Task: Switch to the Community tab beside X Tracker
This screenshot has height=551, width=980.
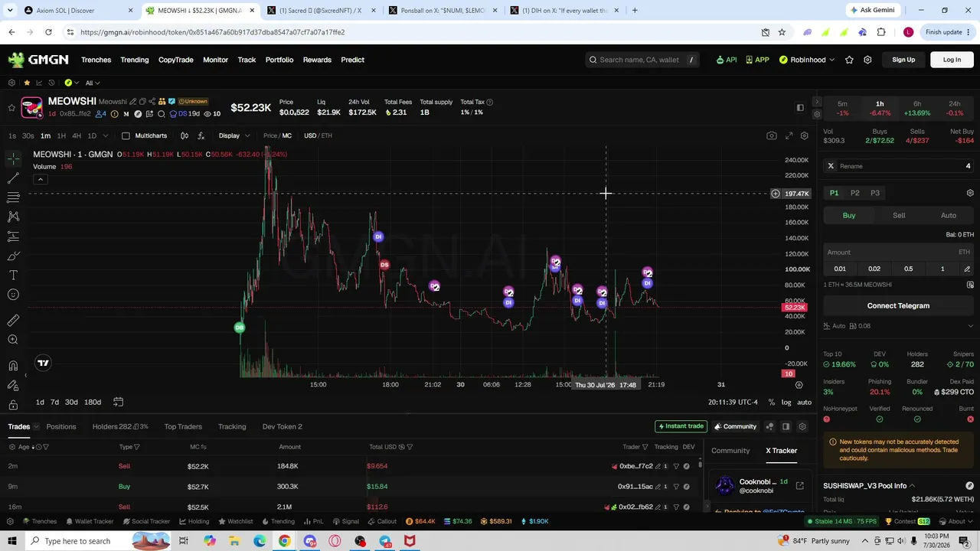Action: point(730,451)
